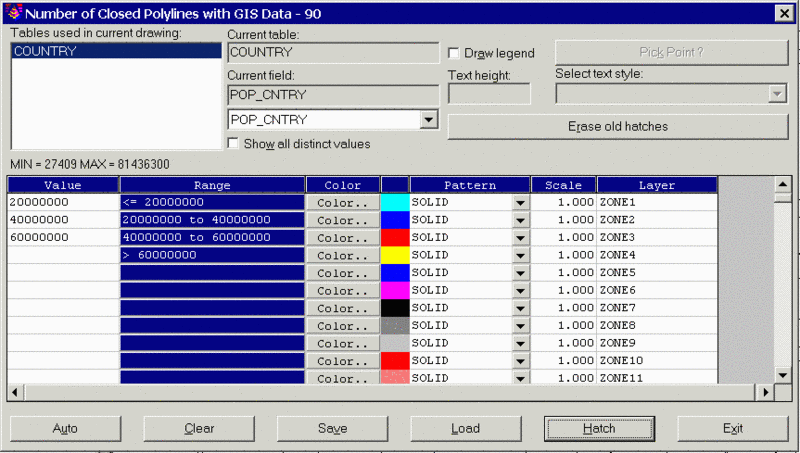Toggle Show all distinct values
The height and width of the screenshot is (453, 800).
pyautogui.click(x=233, y=143)
